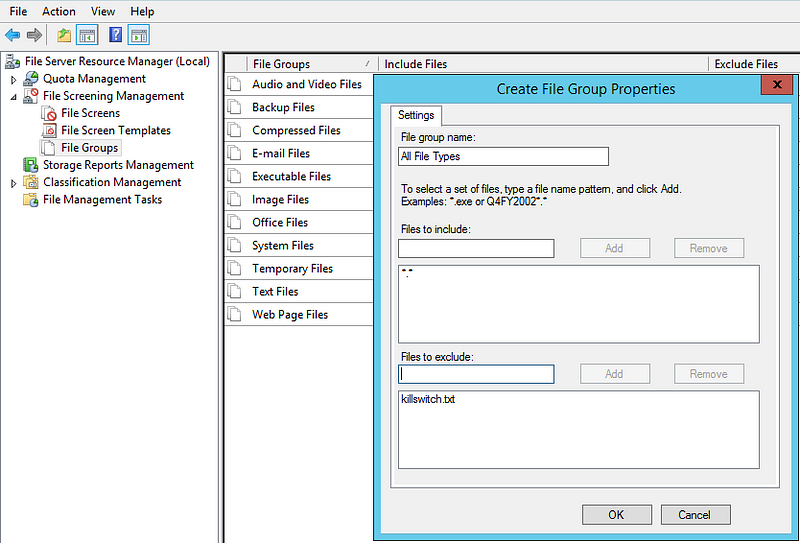Viewport: 800px width, 543px height.
Task: Click the System Files row icon
Action: coord(235,245)
